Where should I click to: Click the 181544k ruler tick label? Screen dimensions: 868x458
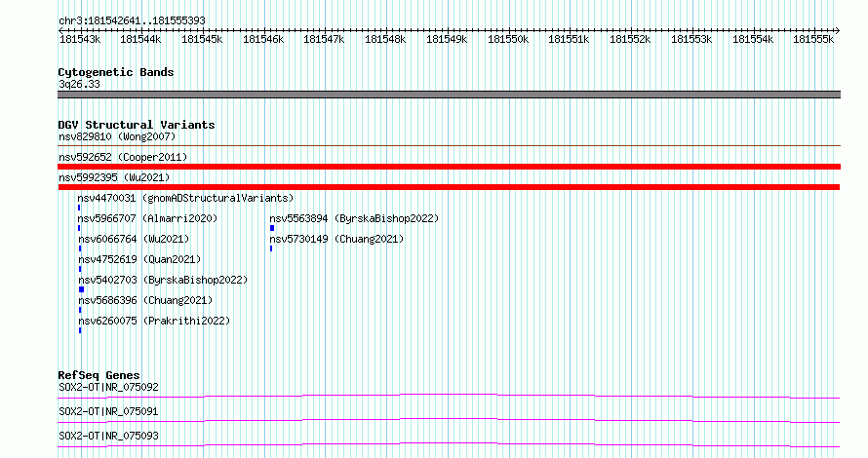pyautogui.click(x=140, y=39)
